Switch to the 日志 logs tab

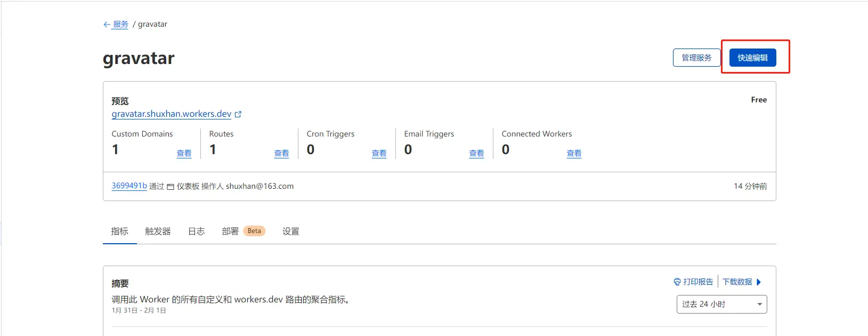196,231
